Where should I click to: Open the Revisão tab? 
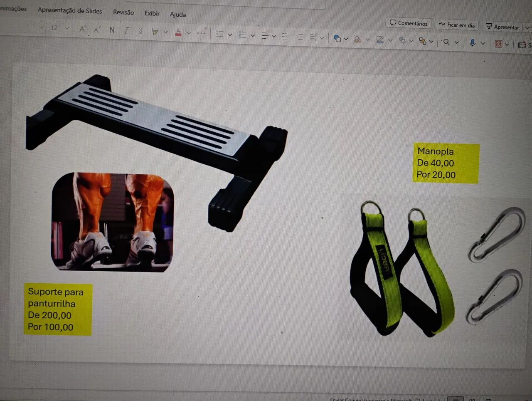pos(123,12)
